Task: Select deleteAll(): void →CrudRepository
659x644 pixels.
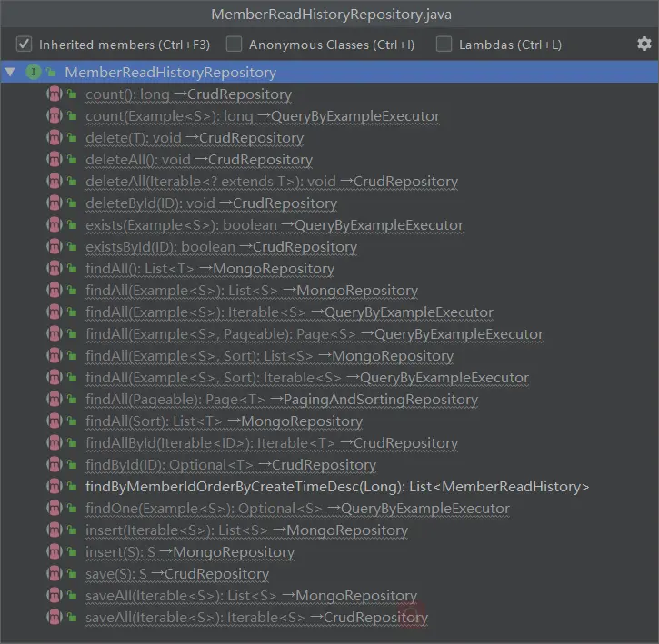Action: [199, 160]
